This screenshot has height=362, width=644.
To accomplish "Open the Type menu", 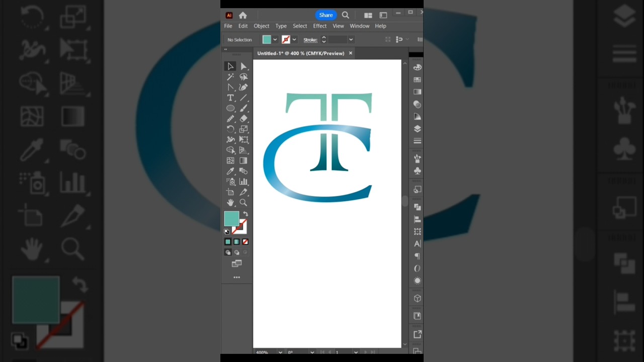I will [x=281, y=26].
